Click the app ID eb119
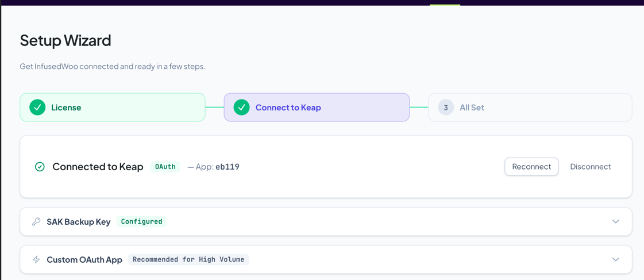Screen dimensions: 644x280 click(x=227, y=167)
